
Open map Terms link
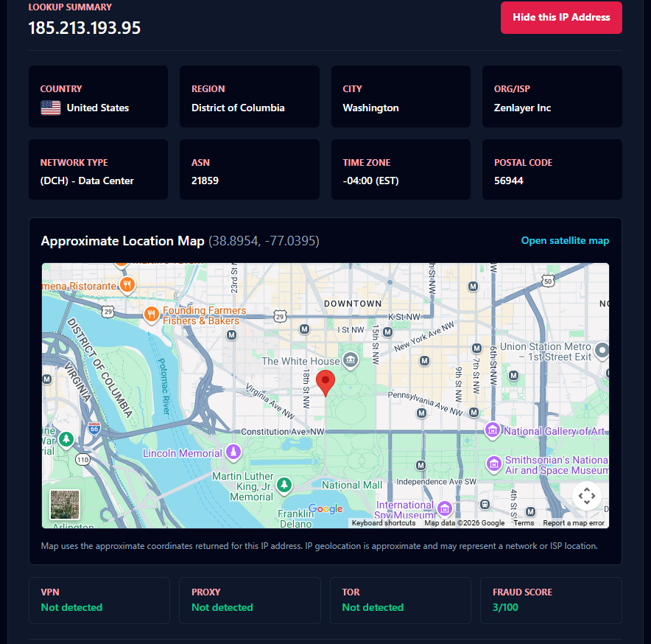coord(524,522)
